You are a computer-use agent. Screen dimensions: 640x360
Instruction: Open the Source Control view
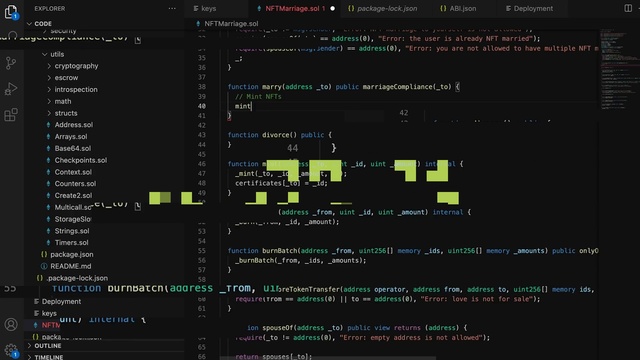11,63
